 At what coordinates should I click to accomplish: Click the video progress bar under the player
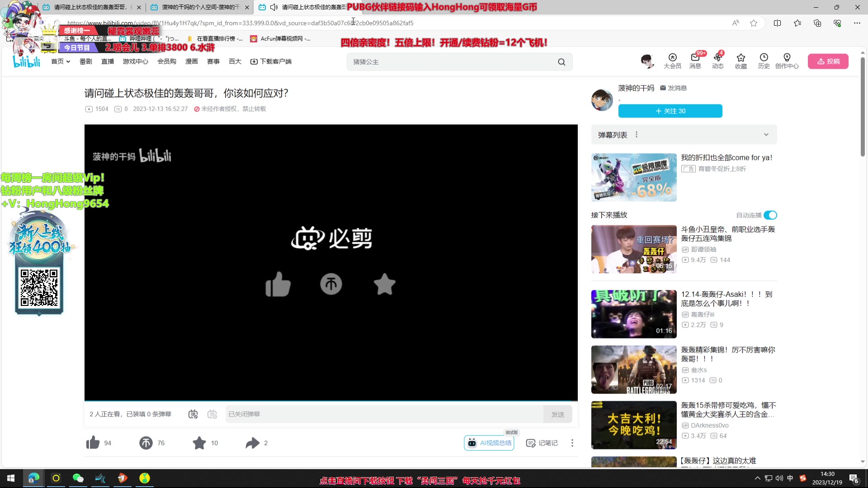coord(331,400)
